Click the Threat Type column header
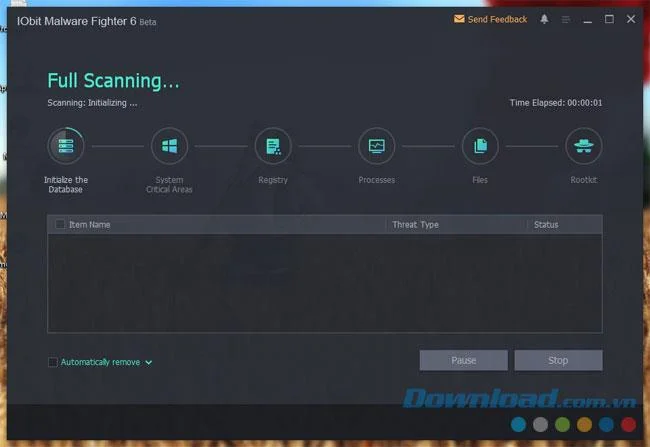 (x=415, y=225)
